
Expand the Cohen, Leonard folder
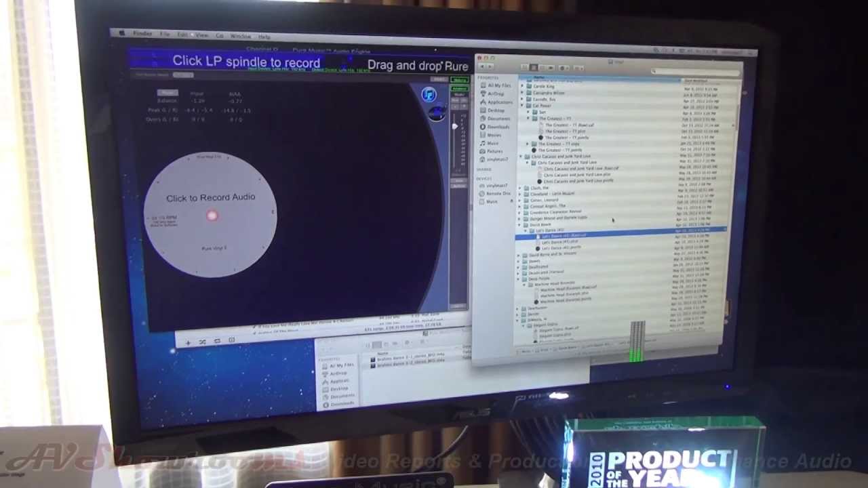pos(520,199)
